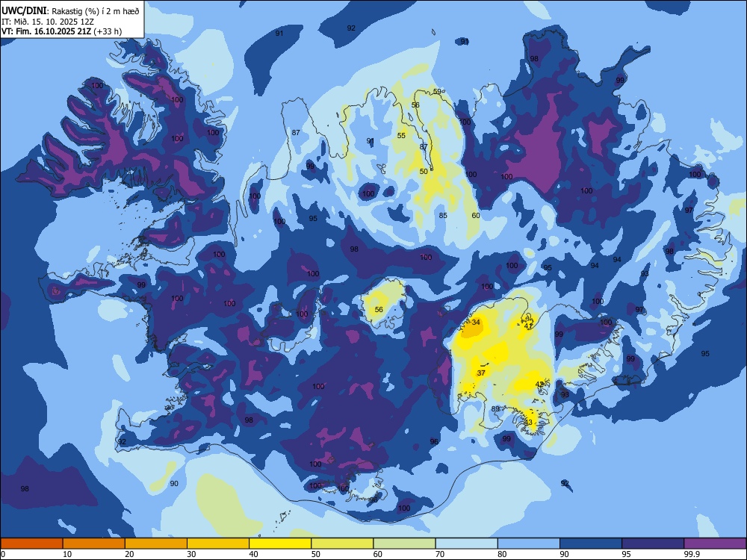Screen dimensions: 747x560
Task: Click the legend tick label "20"
Action: click(x=129, y=554)
